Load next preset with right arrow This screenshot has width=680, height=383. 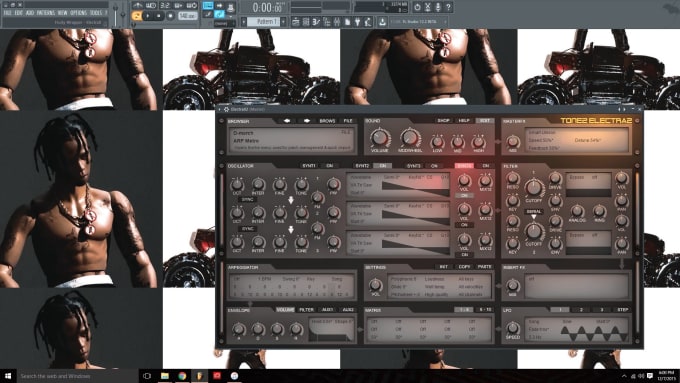[x=307, y=121]
